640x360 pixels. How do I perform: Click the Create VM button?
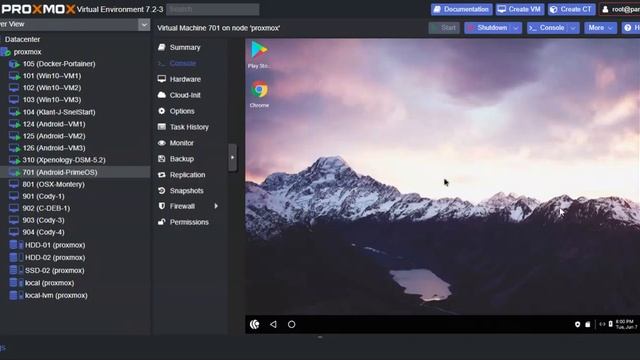point(520,9)
